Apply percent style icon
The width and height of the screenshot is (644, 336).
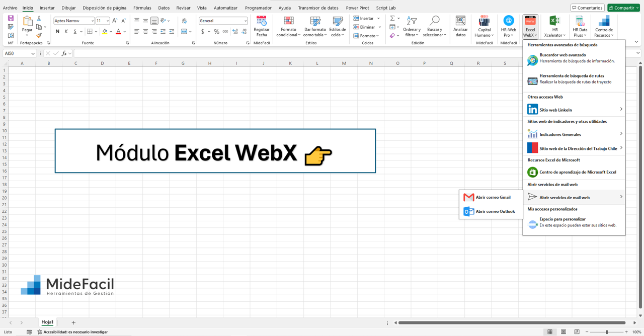pyautogui.click(x=216, y=31)
